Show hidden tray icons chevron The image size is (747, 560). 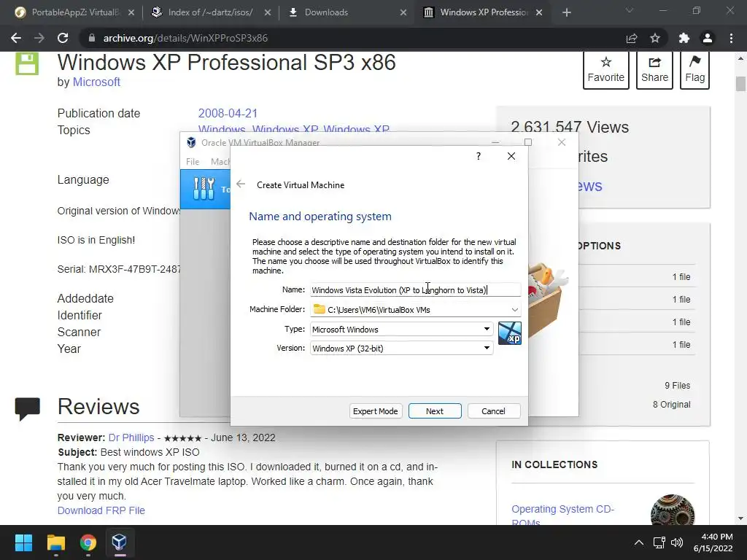[639, 542]
